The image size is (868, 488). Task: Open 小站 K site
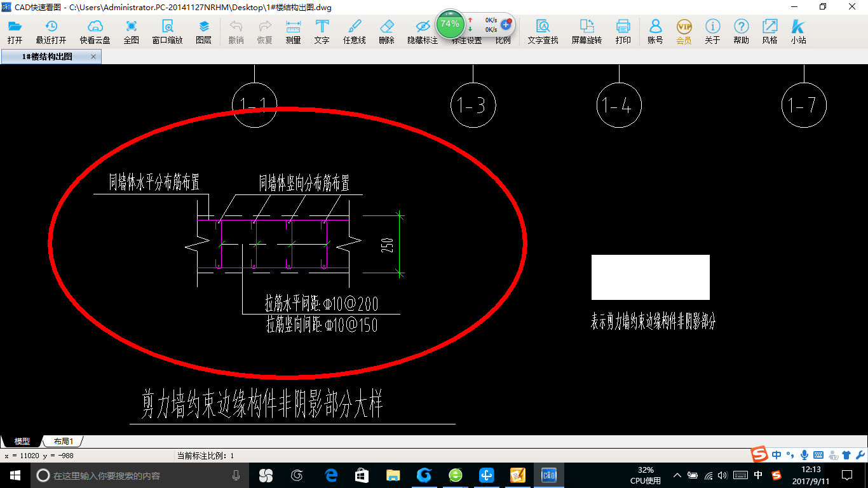798,31
